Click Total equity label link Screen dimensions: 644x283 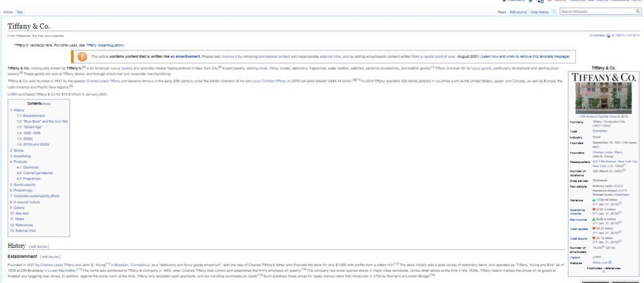579,238
